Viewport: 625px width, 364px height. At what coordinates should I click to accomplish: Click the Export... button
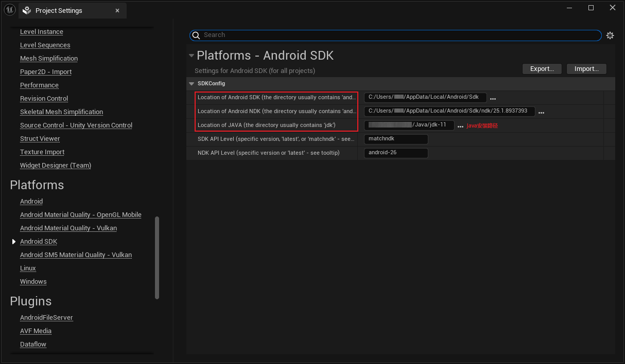pos(542,69)
